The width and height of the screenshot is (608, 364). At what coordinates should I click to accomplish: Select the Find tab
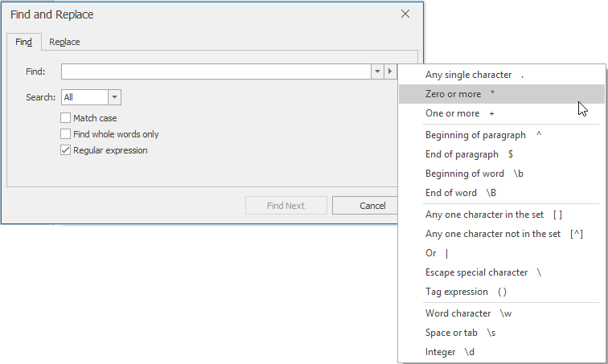click(x=24, y=42)
